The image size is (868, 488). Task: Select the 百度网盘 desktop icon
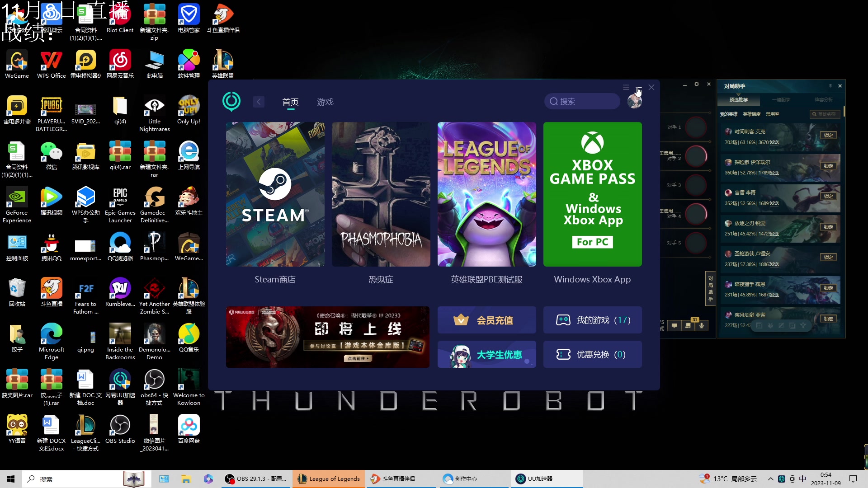pos(189,430)
